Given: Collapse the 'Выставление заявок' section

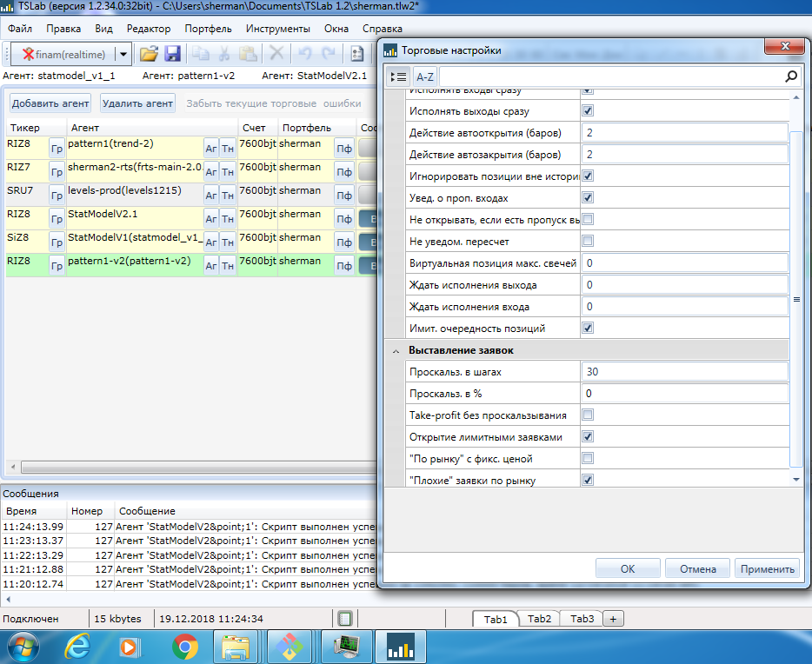Looking at the screenshot, I should tap(396, 350).
